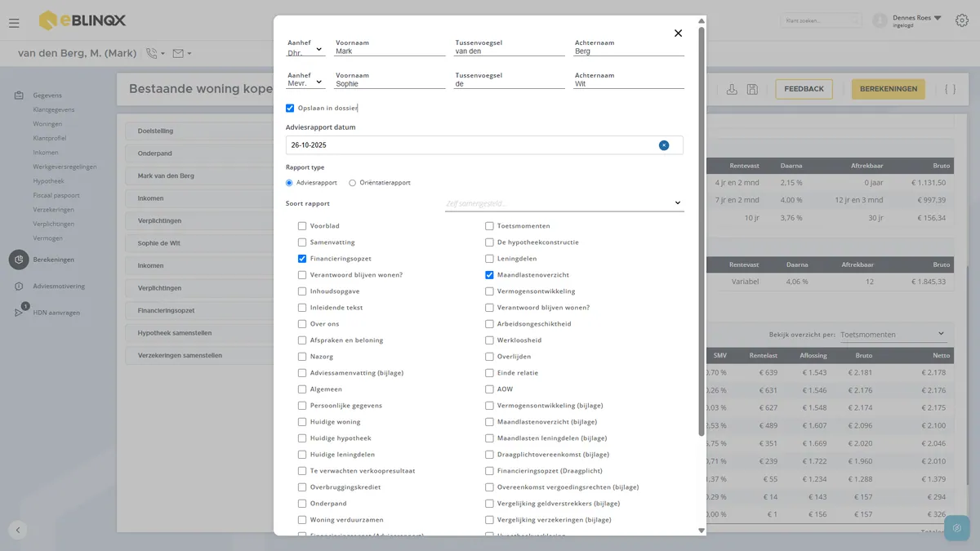Screen dimensions: 980x551
Task: Open settings with the gear icon
Action: [961, 20]
